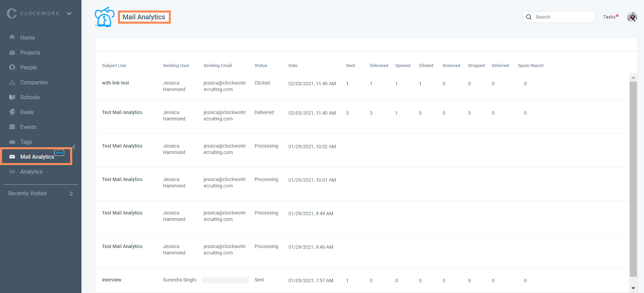644x293 pixels.
Task: Click the Clicked status of first row
Action: click(262, 83)
